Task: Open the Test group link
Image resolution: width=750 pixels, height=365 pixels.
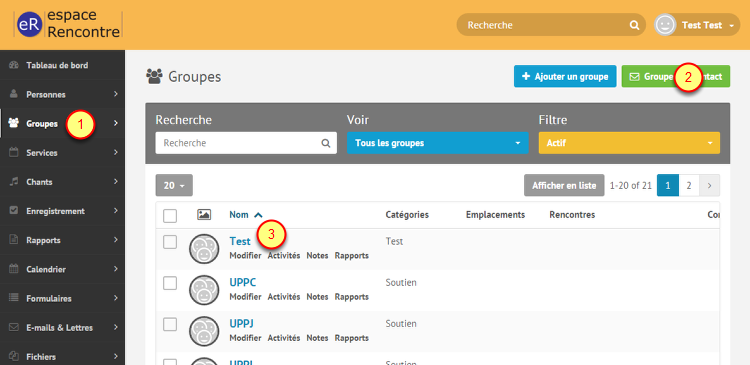Action: coord(240,242)
